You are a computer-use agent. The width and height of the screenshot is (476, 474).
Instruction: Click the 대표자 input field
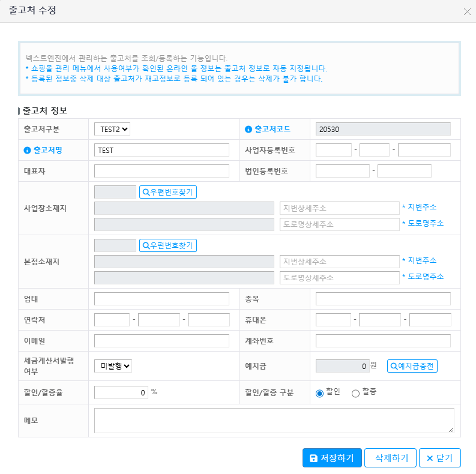(x=161, y=171)
